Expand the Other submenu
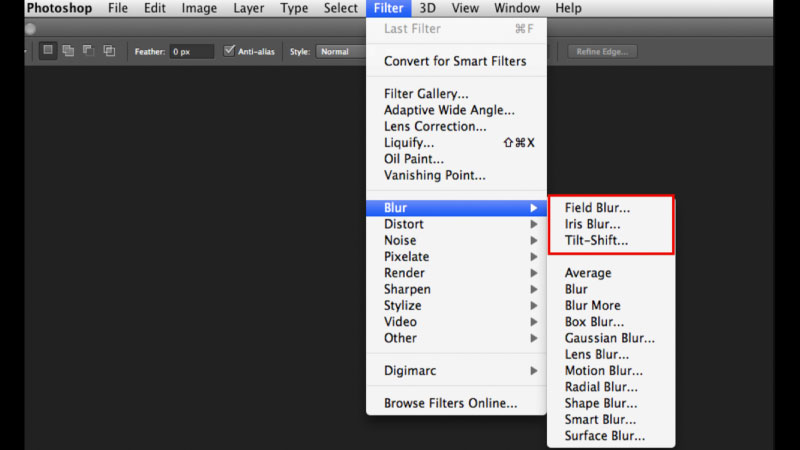This screenshot has height=450, width=800. tap(456, 338)
